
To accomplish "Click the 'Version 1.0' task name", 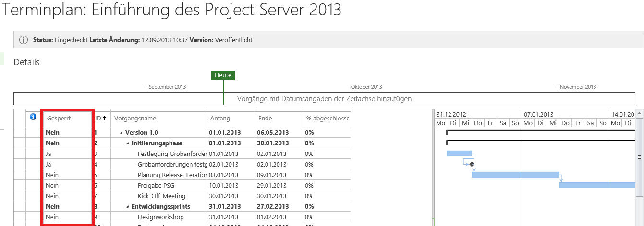I will point(142,133).
